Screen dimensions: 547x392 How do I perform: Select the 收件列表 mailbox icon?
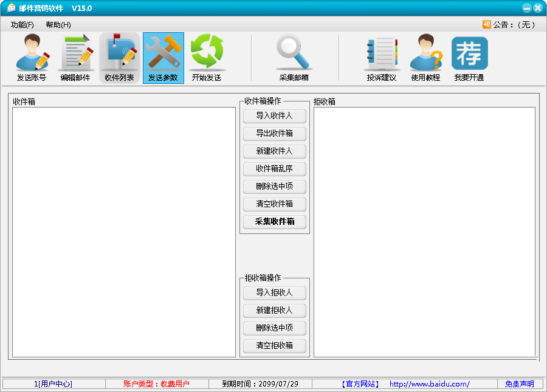[x=119, y=58]
